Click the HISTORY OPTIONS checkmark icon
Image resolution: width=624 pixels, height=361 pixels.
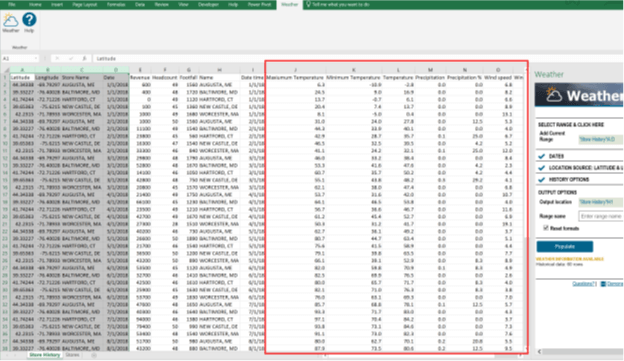click(541, 180)
